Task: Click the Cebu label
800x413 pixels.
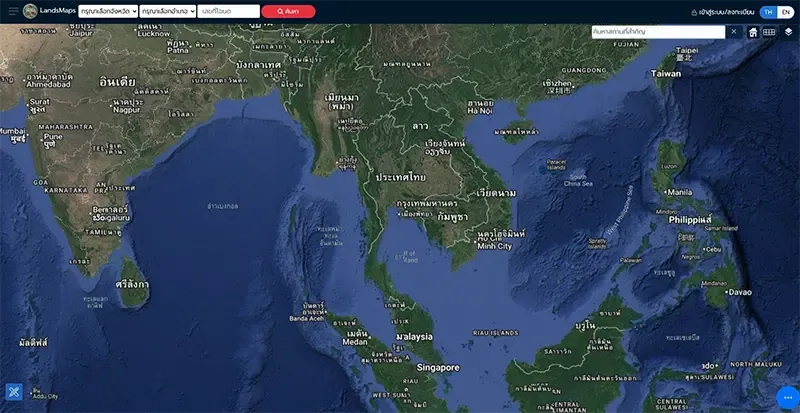Action: point(713,250)
